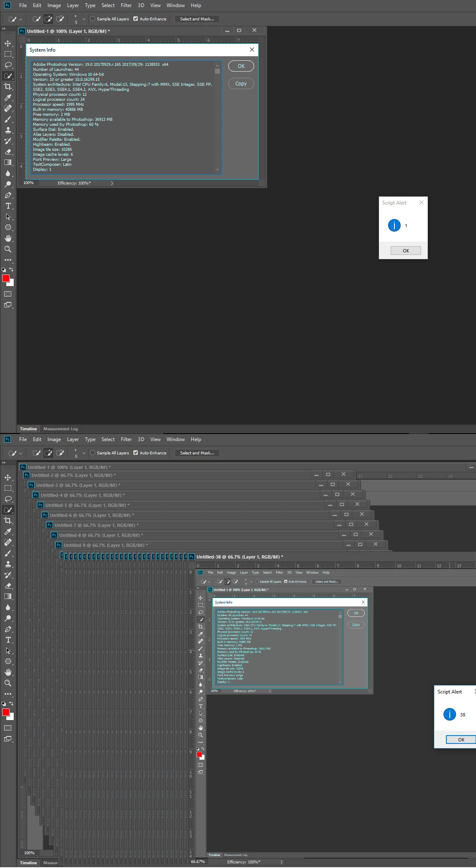Select the Lasso tool in upper Photoshop toolbar
This screenshot has width=476, height=868.
click(8, 65)
